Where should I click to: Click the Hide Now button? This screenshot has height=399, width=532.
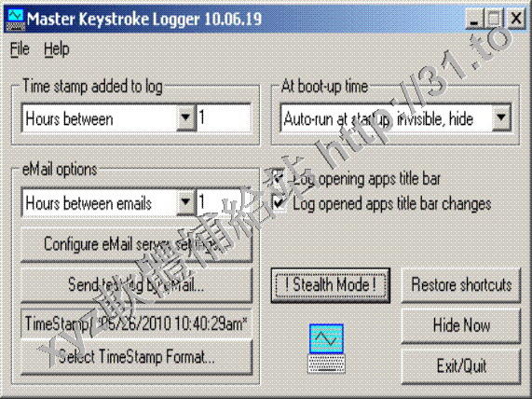click(461, 325)
